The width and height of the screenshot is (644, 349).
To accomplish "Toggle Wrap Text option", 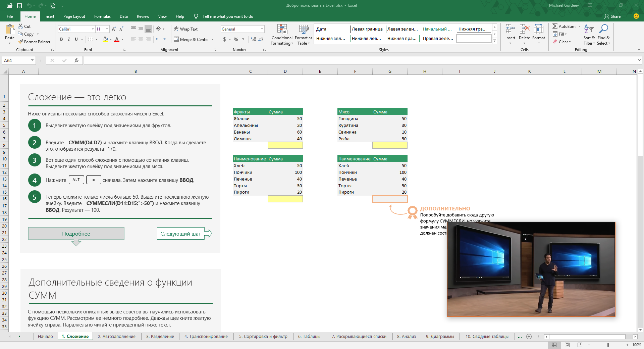I will pos(186,29).
